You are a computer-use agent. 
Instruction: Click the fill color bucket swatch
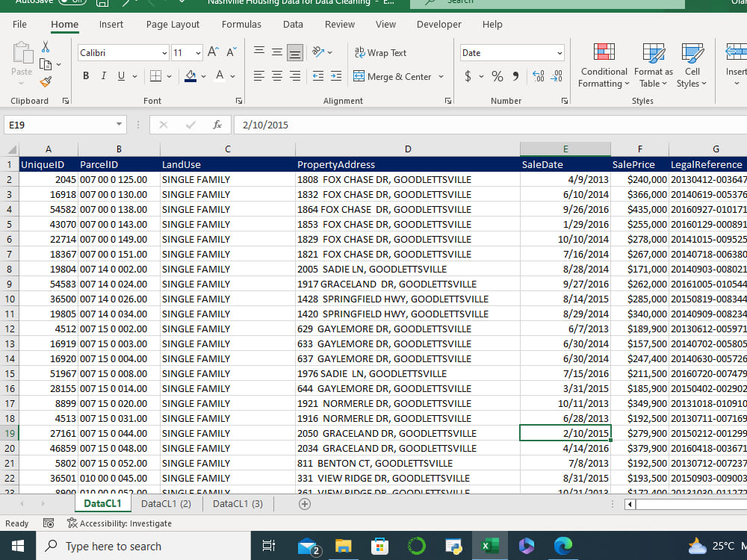click(x=190, y=76)
